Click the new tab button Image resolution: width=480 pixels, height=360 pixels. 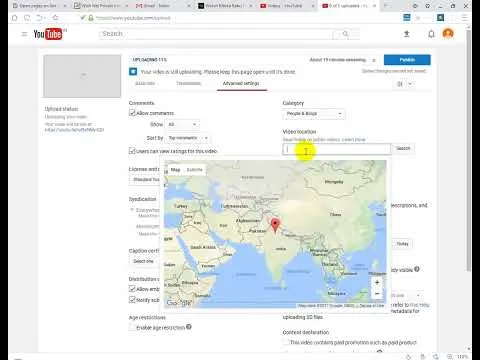(387, 6)
